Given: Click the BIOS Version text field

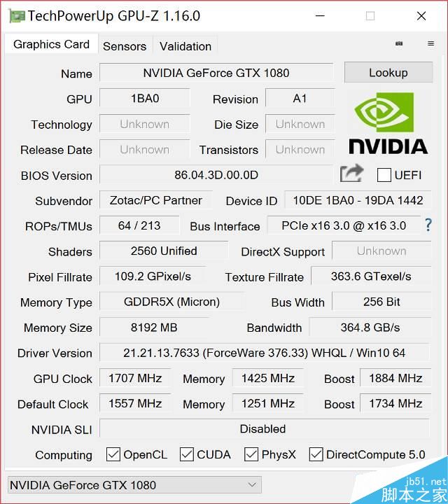Looking at the screenshot, I should tap(216, 175).
